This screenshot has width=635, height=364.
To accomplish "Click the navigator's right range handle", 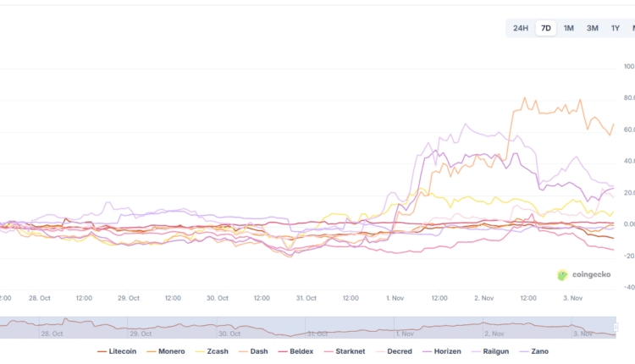I will (616, 327).
